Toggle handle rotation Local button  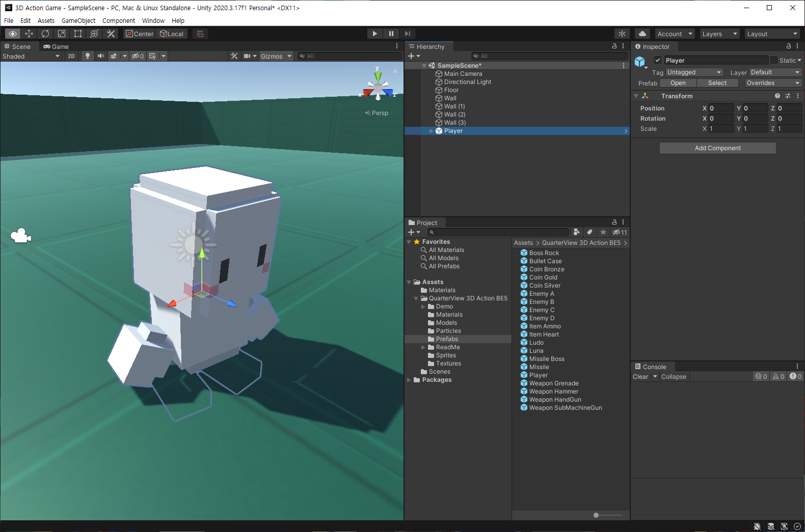click(172, 34)
